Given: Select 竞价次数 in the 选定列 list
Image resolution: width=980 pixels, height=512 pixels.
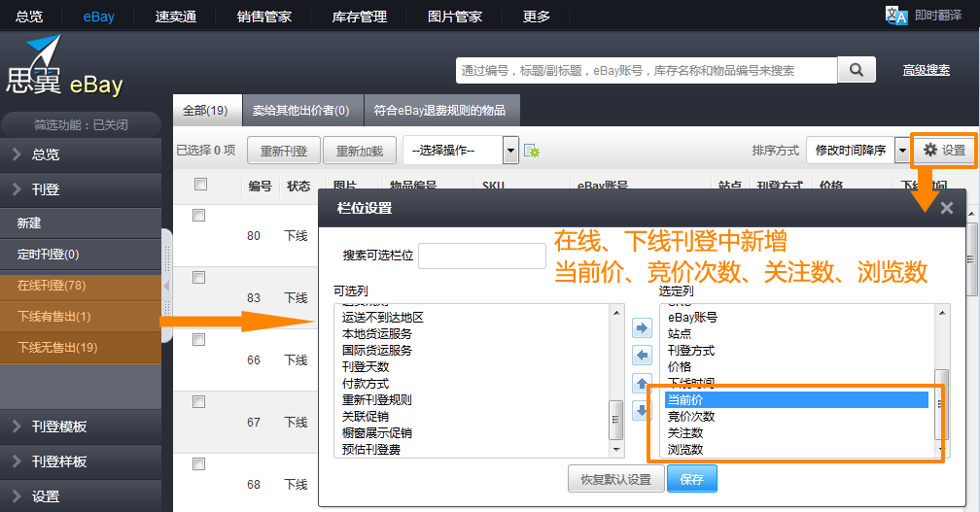Looking at the screenshot, I should point(796,417).
